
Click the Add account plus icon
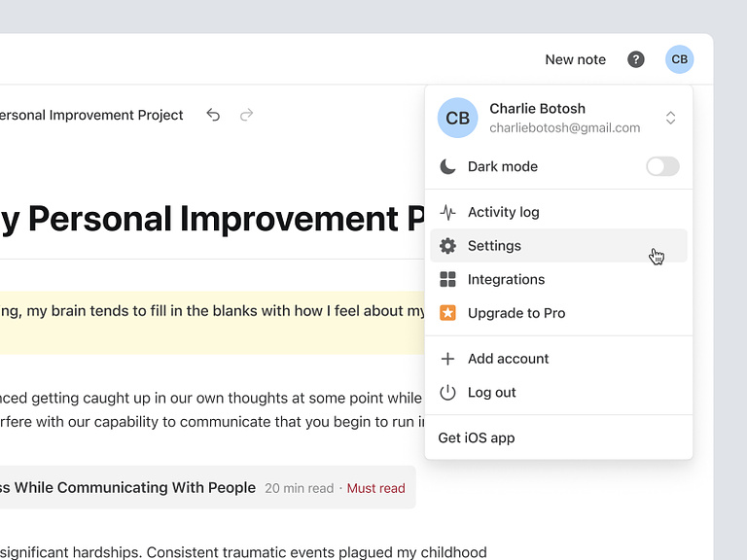[447, 359]
